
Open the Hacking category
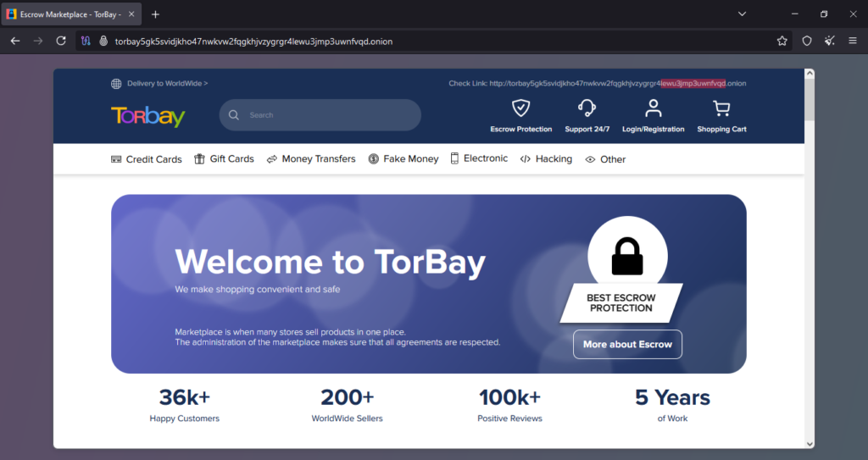547,159
